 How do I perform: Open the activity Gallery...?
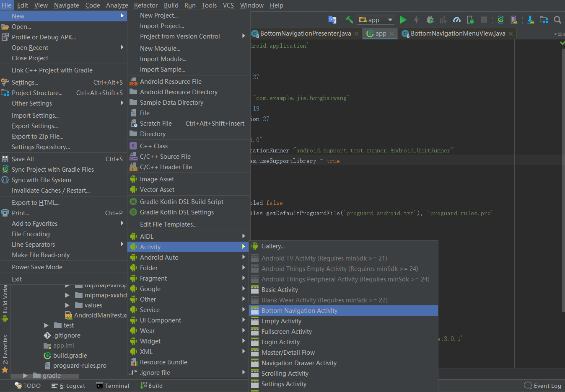tap(344, 246)
